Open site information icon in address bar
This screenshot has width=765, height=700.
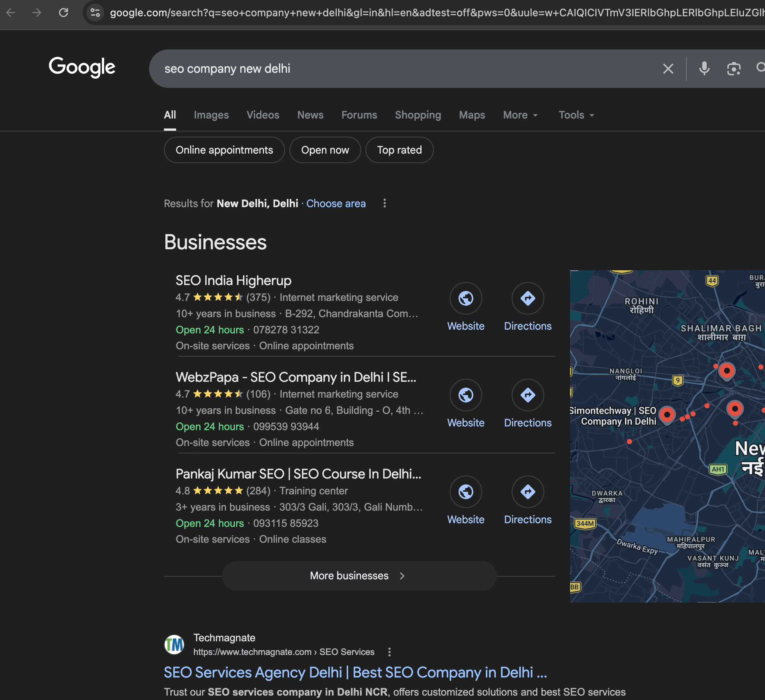[95, 13]
